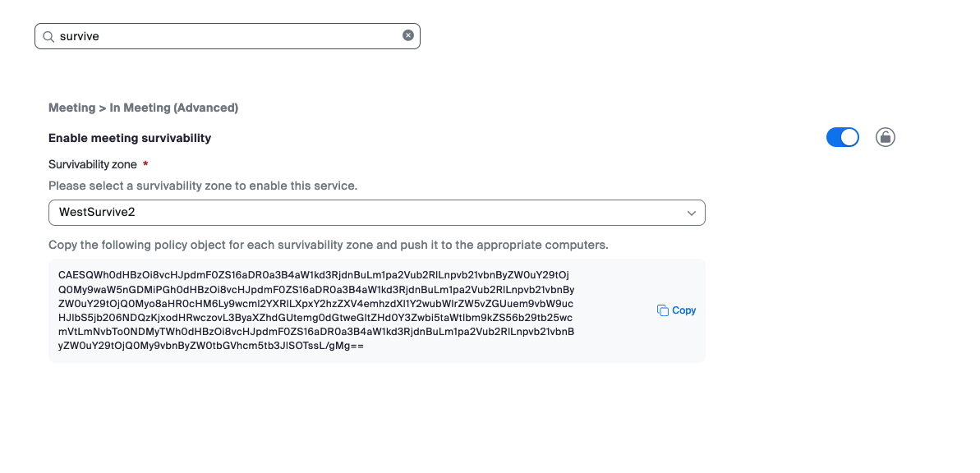Viewport: 980px width, 473px height.
Task: Click the lock icon for meeting survivability
Action: (x=886, y=137)
